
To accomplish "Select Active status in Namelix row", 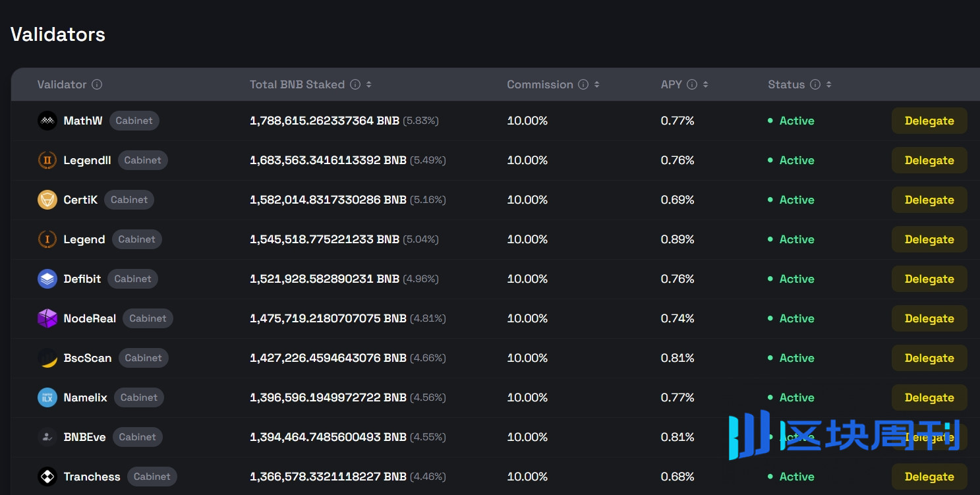I will point(791,397).
